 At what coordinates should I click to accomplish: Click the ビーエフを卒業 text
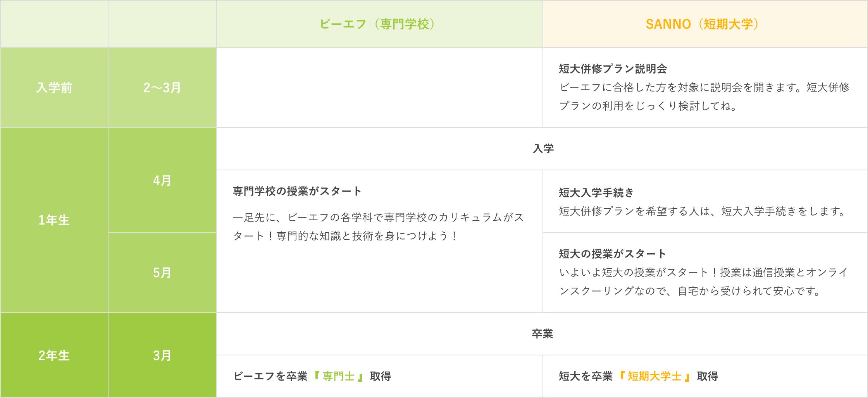click(x=270, y=376)
